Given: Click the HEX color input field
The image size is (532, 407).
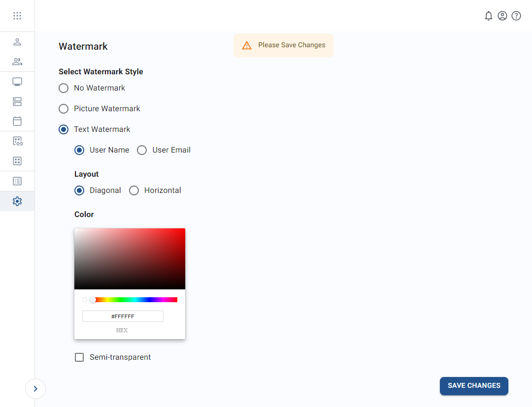Looking at the screenshot, I should coord(123,316).
